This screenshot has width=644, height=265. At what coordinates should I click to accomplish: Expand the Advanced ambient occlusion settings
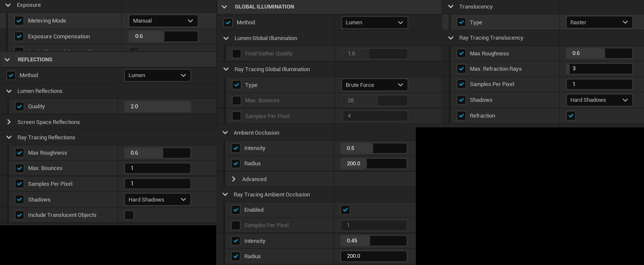coord(234,179)
